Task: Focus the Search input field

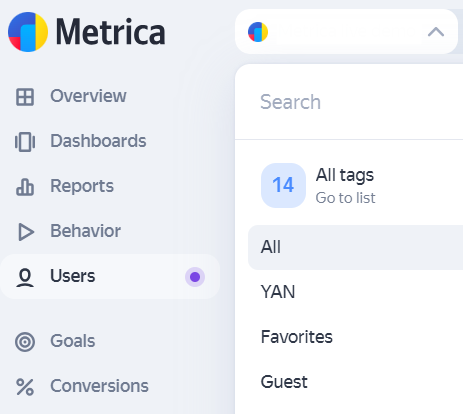Action: click(349, 102)
